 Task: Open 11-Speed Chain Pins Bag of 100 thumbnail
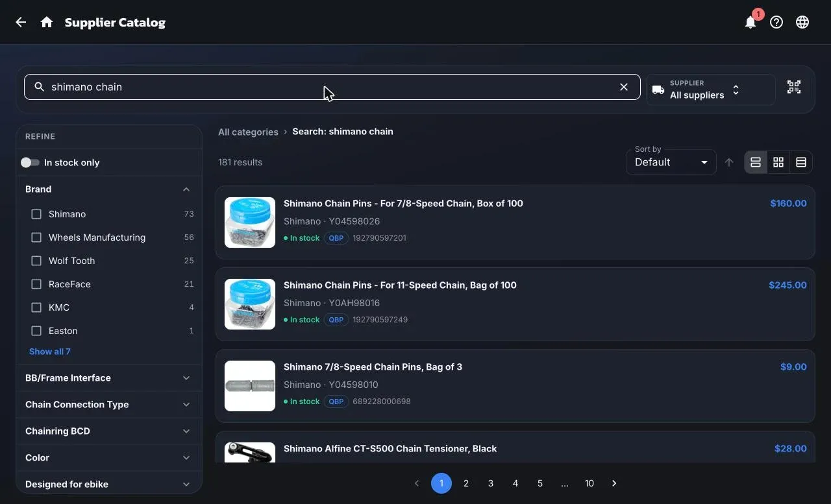pyautogui.click(x=250, y=304)
